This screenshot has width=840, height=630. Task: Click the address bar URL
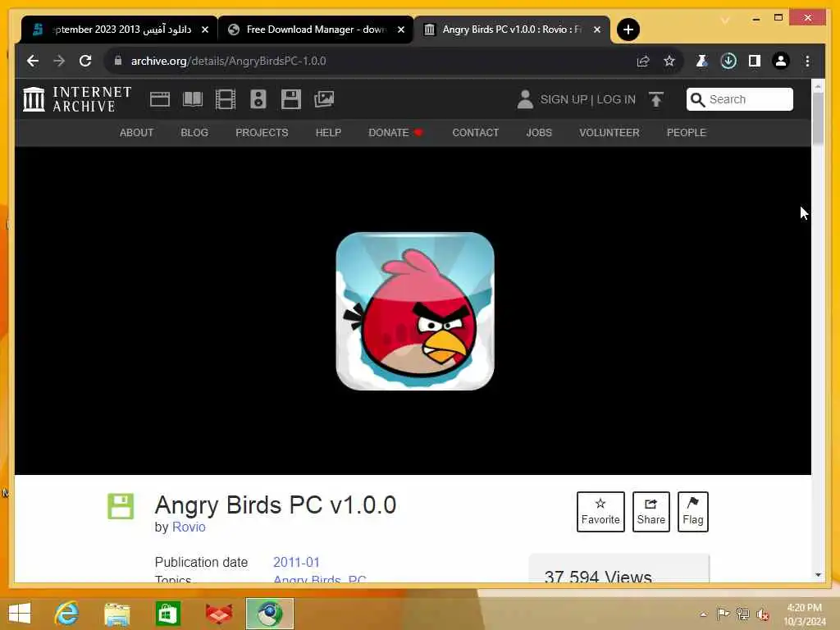228,61
